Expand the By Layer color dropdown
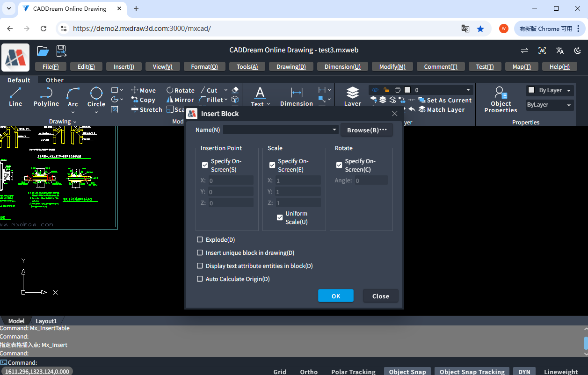The height and width of the screenshot is (375, 588). [569, 91]
